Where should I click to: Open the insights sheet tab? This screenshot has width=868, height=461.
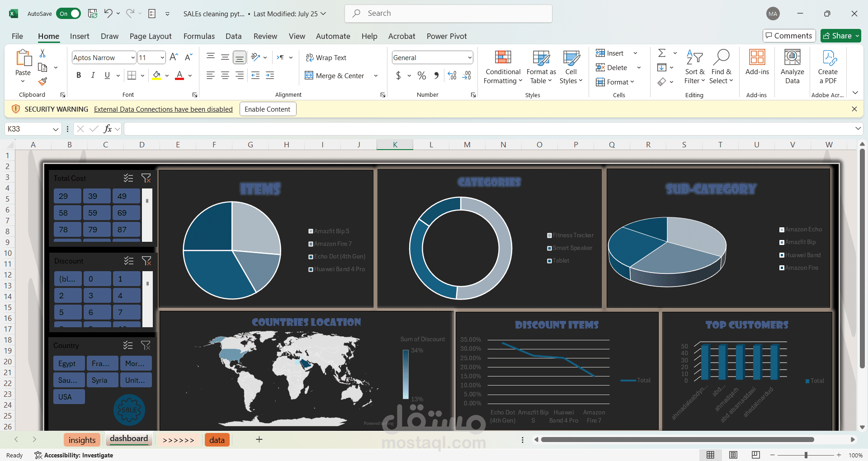(x=82, y=440)
